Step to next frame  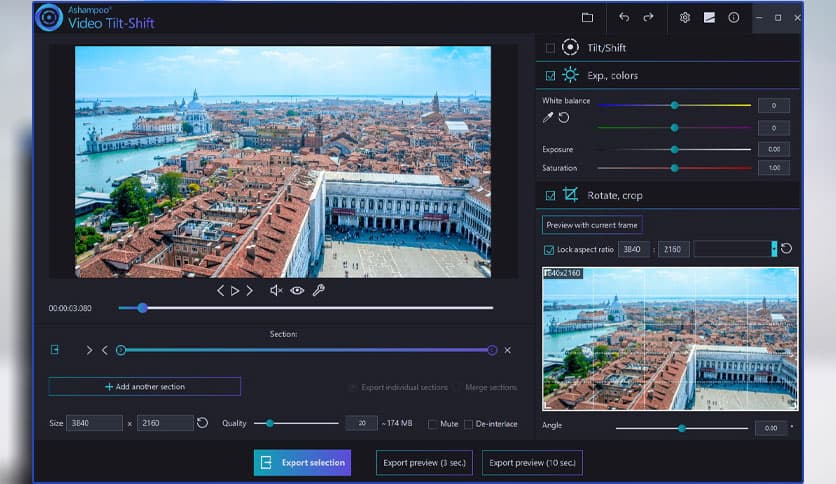point(250,291)
